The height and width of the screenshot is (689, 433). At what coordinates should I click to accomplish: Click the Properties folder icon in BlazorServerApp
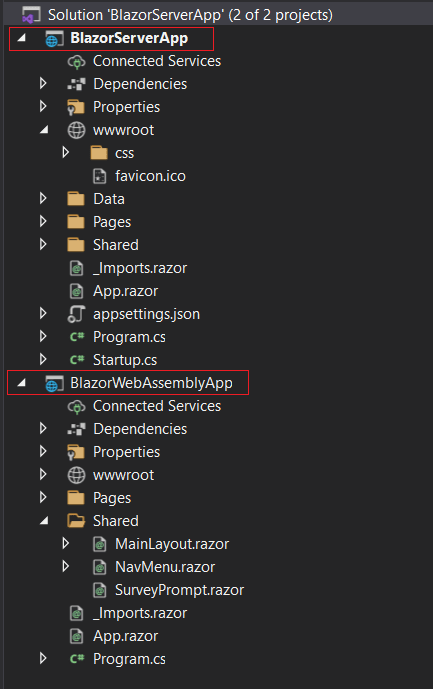pyautogui.click(x=76, y=107)
